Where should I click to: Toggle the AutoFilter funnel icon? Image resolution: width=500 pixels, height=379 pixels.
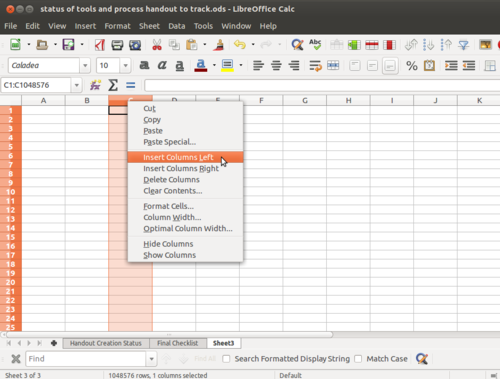[x=464, y=45]
